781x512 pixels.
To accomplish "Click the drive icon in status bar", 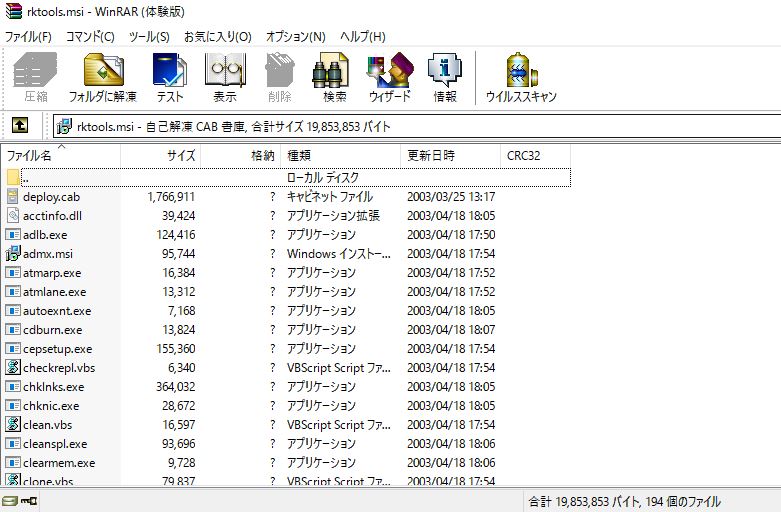I will click(x=9, y=501).
